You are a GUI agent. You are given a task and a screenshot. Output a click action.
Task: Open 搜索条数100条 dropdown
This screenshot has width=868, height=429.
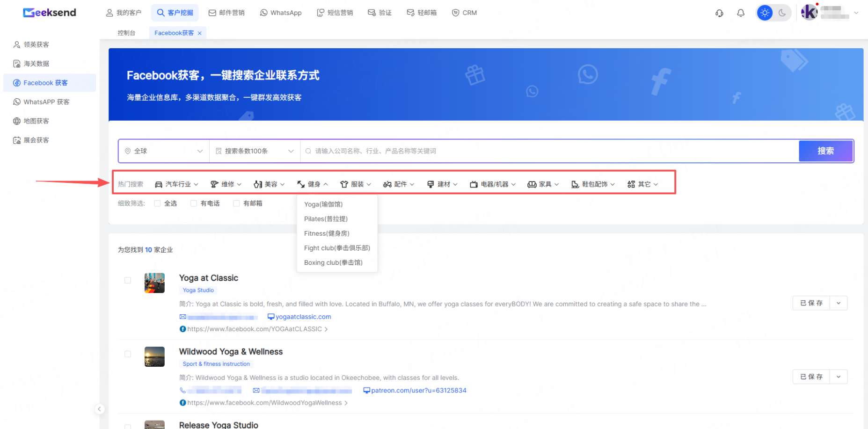pyautogui.click(x=255, y=151)
